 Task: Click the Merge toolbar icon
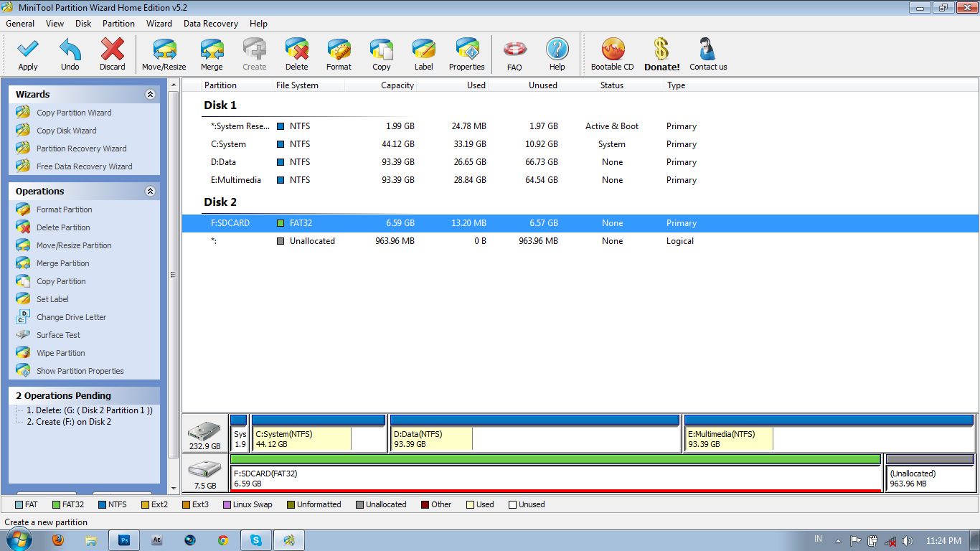pos(212,55)
